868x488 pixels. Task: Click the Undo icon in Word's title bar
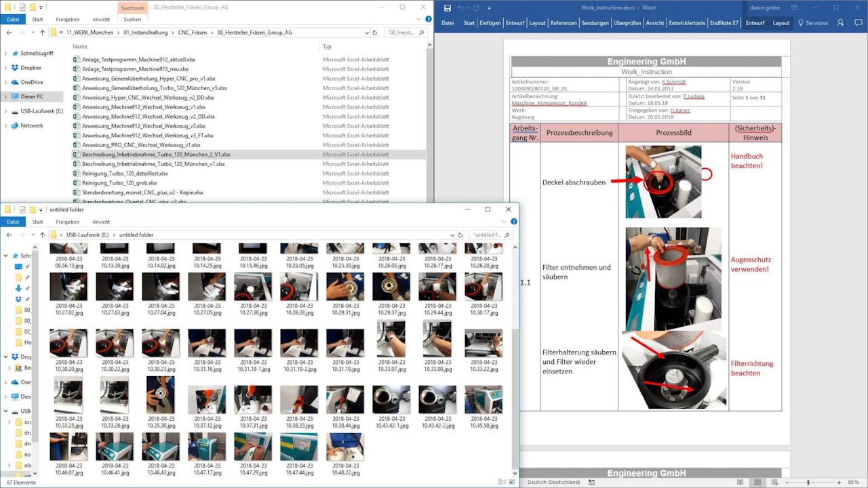[460, 7]
